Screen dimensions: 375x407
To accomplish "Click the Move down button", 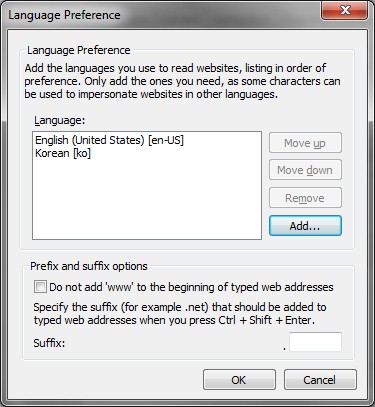I will [x=305, y=170].
